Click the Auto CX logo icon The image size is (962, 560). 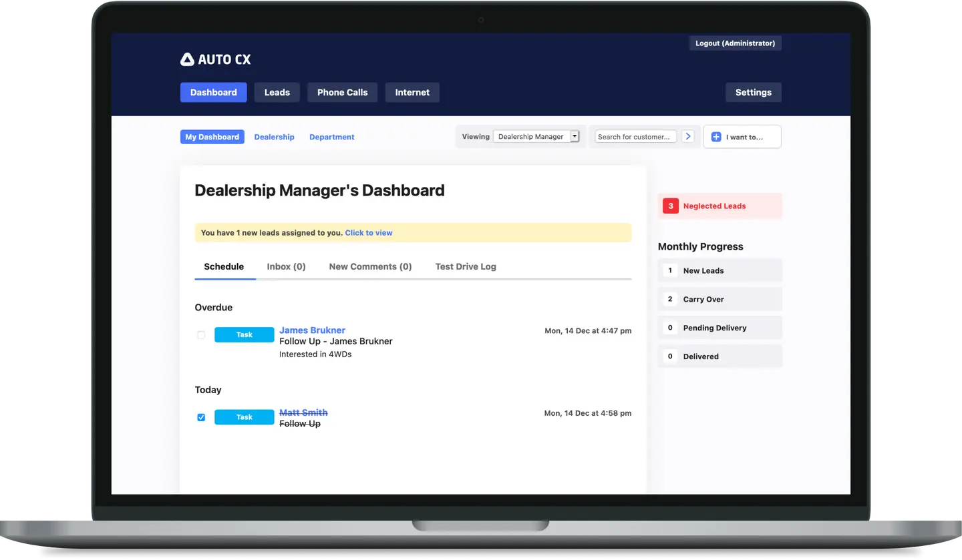point(187,59)
